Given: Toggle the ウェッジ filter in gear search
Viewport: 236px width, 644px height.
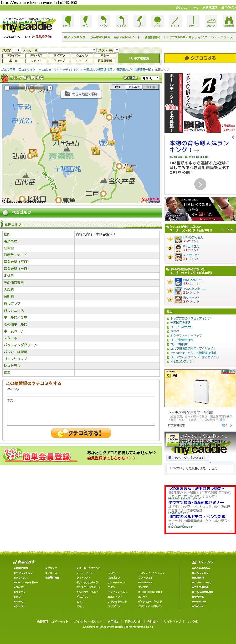Looking at the screenshot, I should 82,56.
